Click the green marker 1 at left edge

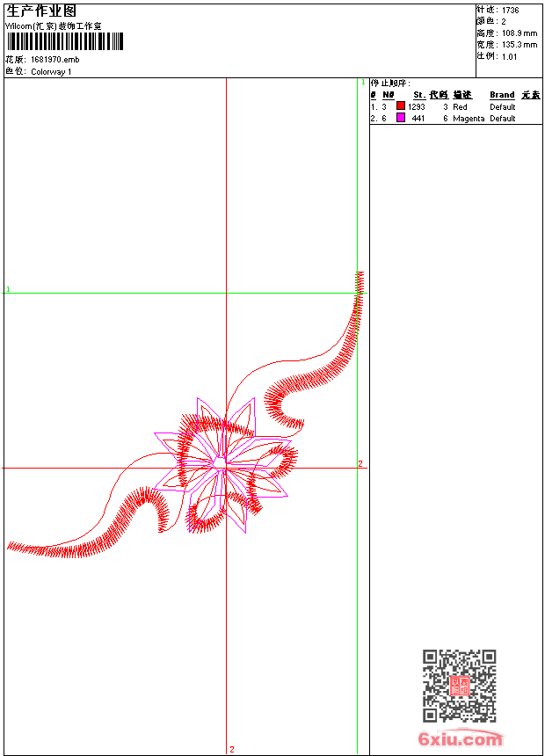(x=8, y=288)
